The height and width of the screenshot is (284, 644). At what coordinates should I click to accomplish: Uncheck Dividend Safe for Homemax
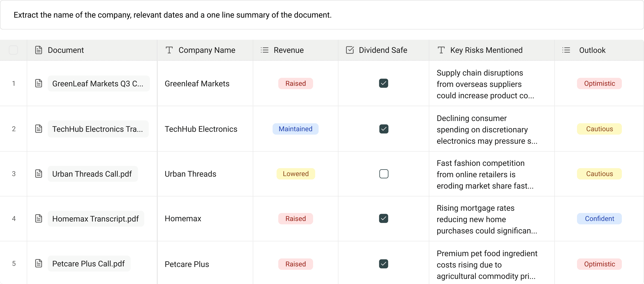pos(384,218)
